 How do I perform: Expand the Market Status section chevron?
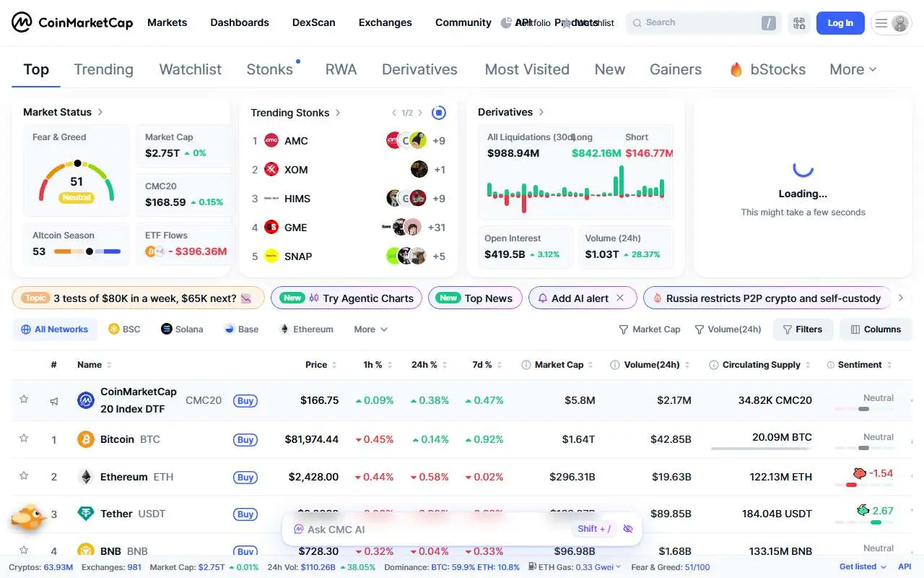pos(100,112)
